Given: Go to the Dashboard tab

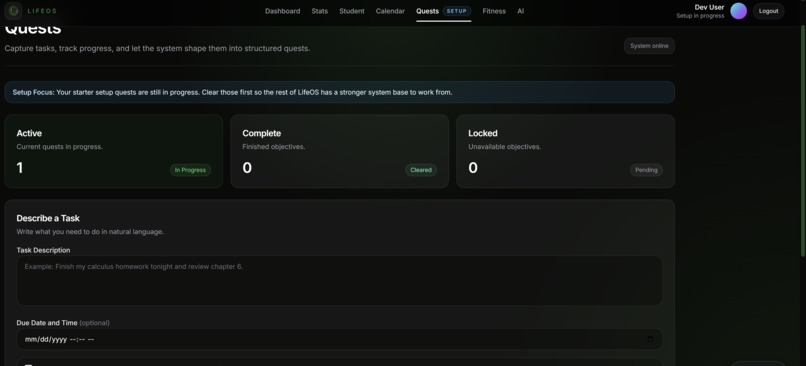Looking at the screenshot, I should coord(283,11).
